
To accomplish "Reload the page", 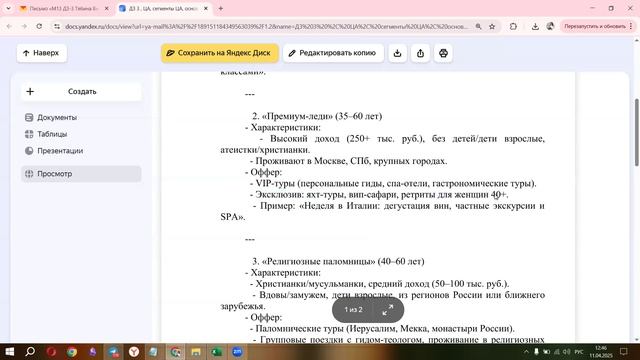I will (39, 26).
